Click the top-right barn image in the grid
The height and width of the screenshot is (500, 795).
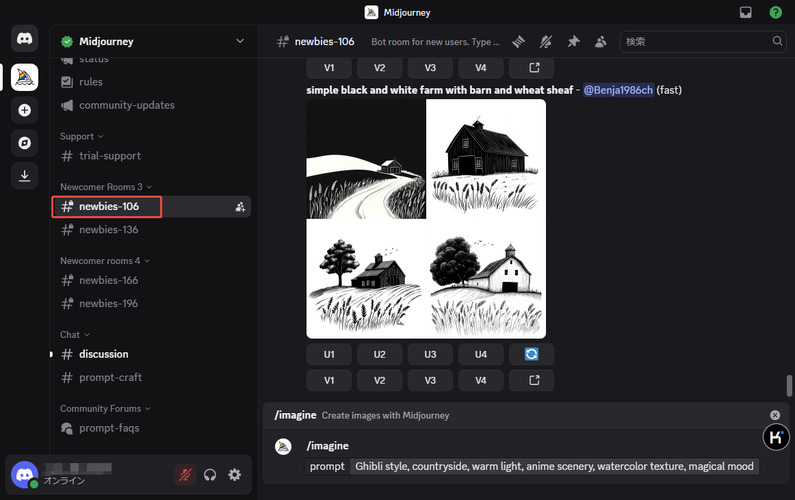click(x=486, y=158)
